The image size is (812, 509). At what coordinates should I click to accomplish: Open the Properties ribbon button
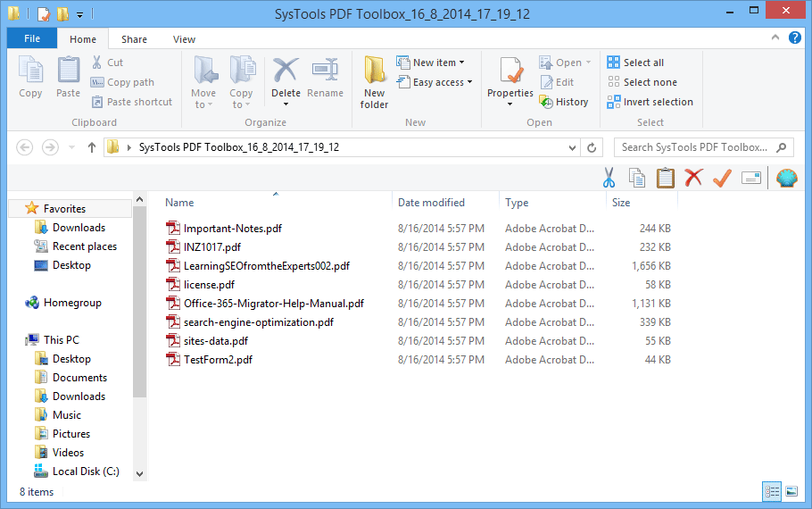click(510, 77)
